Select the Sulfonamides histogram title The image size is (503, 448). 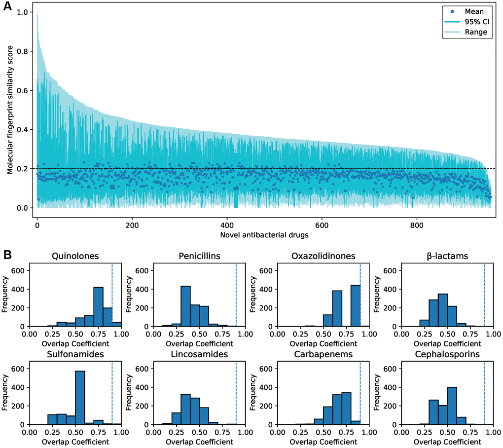(x=75, y=355)
